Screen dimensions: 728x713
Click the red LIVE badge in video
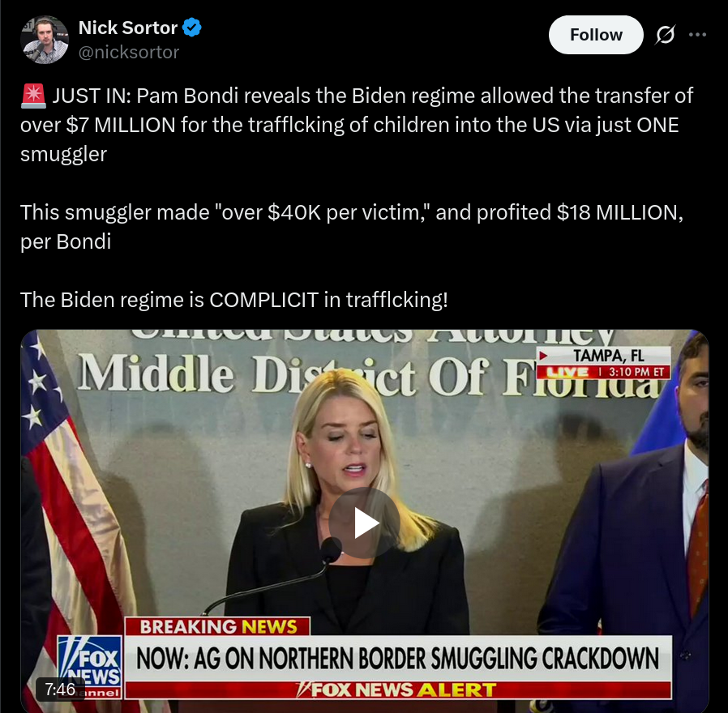567,372
